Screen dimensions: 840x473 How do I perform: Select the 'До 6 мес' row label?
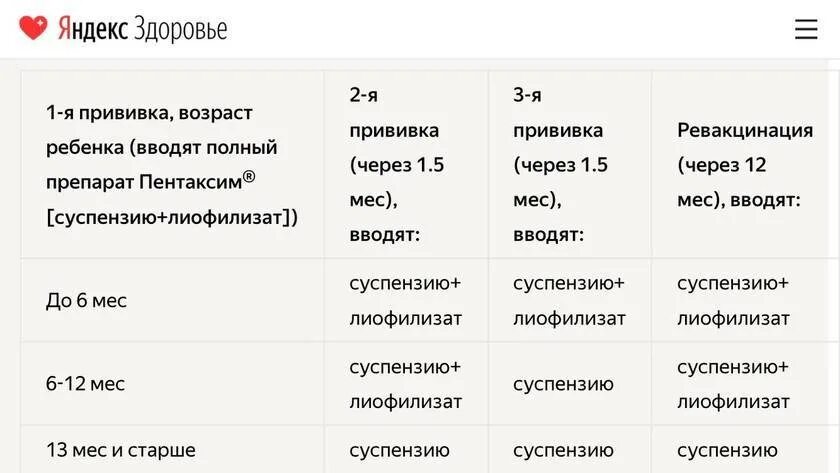click(86, 301)
